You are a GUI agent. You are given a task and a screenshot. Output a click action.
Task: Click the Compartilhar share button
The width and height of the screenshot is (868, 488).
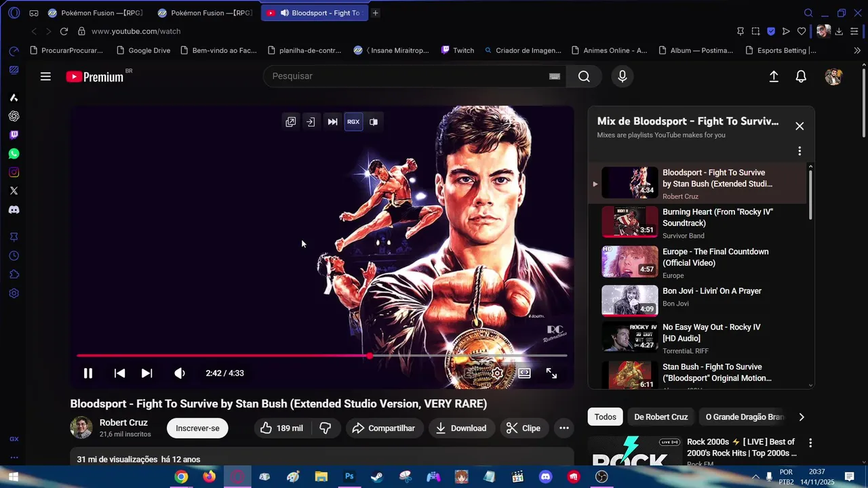point(384,428)
